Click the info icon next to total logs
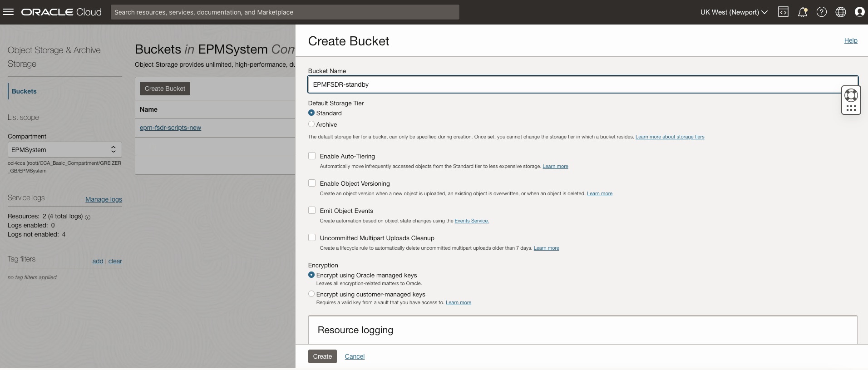This screenshot has width=868, height=370. pos(88,217)
